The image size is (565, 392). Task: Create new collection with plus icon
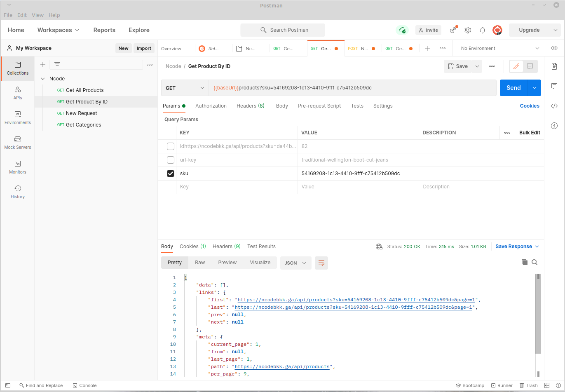tap(43, 65)
